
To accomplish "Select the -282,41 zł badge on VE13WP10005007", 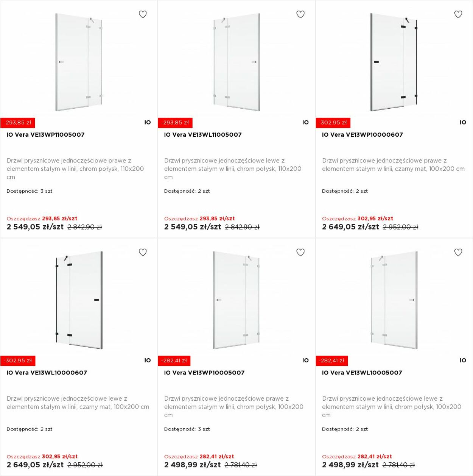I will (x=174, y=361).
